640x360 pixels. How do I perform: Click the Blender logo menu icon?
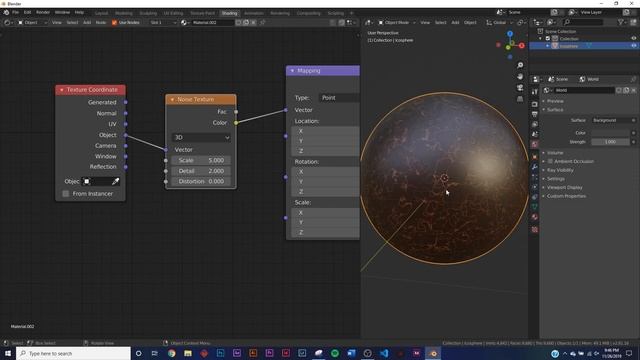click(6, 13)
